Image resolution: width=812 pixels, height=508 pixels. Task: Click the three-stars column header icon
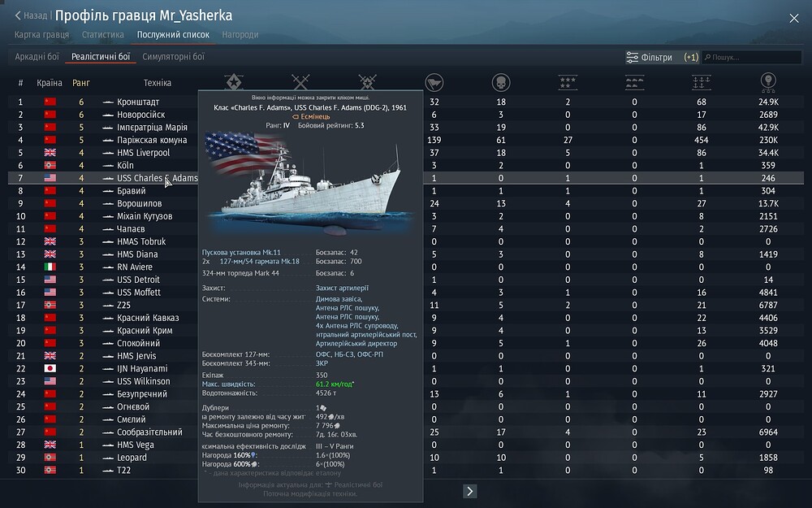point(568,82)
